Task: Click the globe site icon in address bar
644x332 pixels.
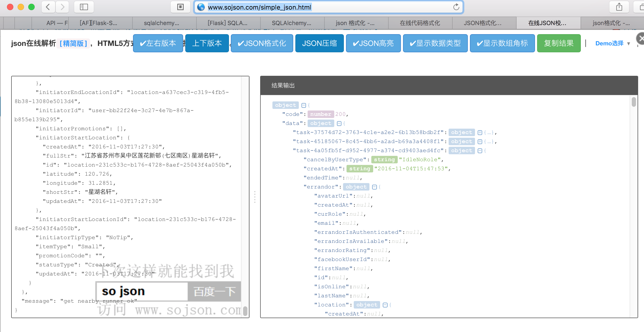Action: click(x=201, y=7)
